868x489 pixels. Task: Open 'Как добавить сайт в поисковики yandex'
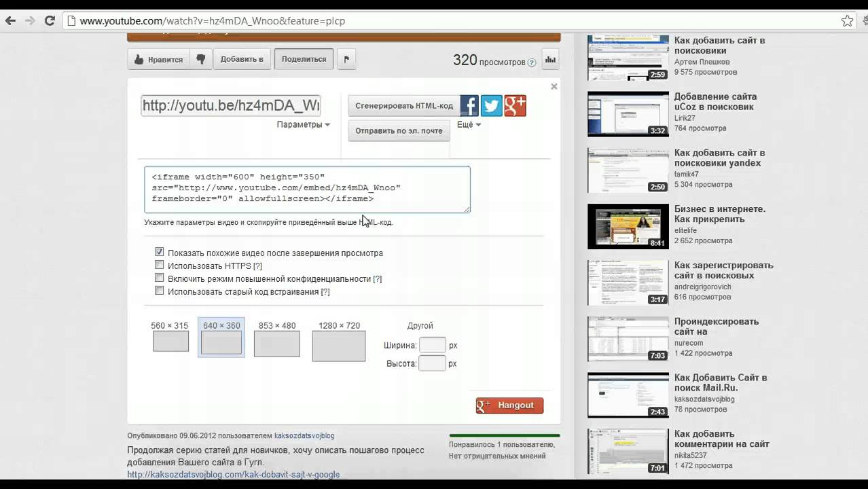(x=719, y=158)
